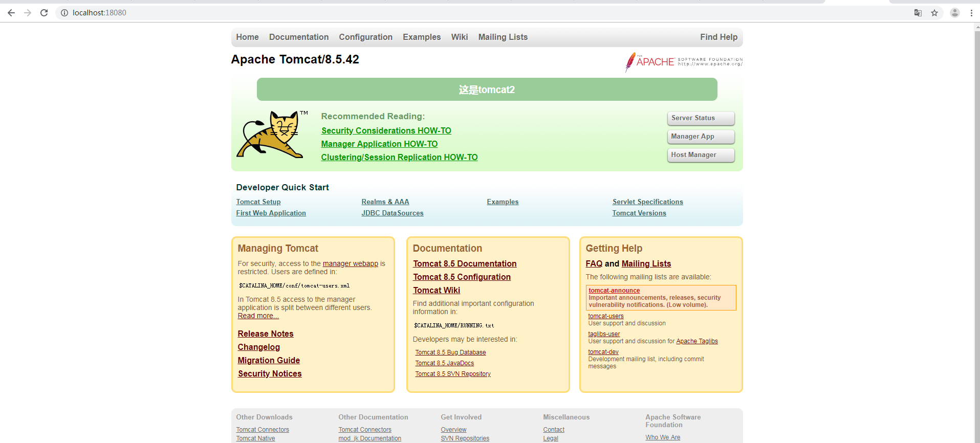This screenshot has width=980, height=443.
Task: Open Tomcat Connectors under Other Downloads
Action: point(263,430)
